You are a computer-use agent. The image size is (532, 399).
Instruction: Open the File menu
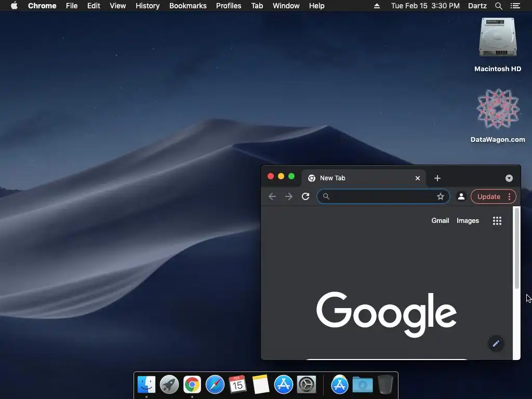(x=72, y=6)
